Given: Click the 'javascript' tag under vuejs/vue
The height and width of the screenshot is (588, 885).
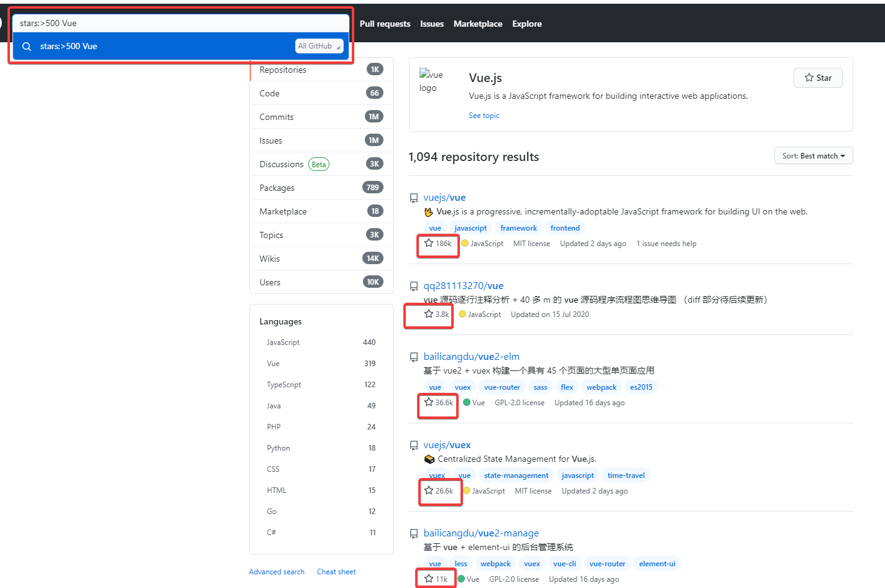Looking at the screenshot, I should coord(470,228).
